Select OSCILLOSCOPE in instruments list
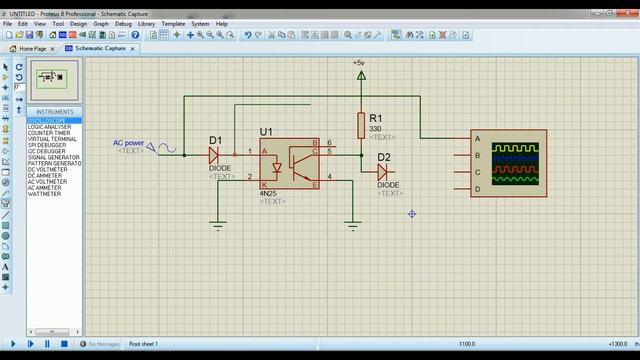Screen dimensions: 640x360 click(54, 121)
